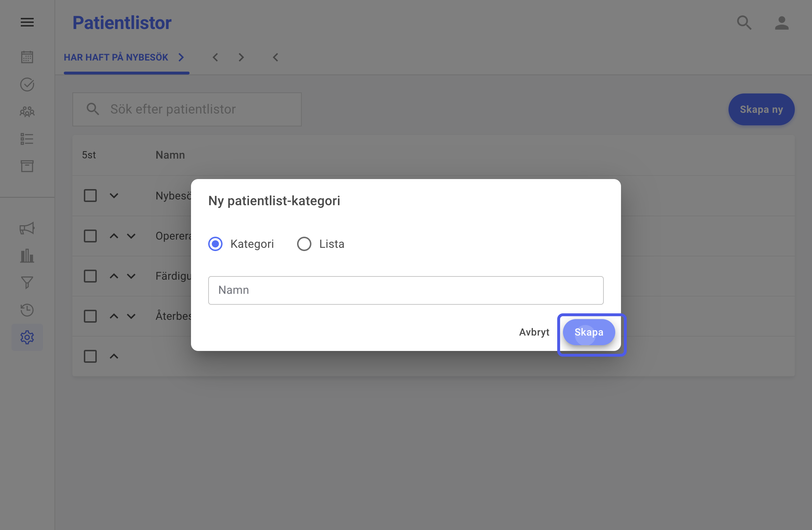
Task: Open the hamburger navigation menu
Action: tap(27, 23)
